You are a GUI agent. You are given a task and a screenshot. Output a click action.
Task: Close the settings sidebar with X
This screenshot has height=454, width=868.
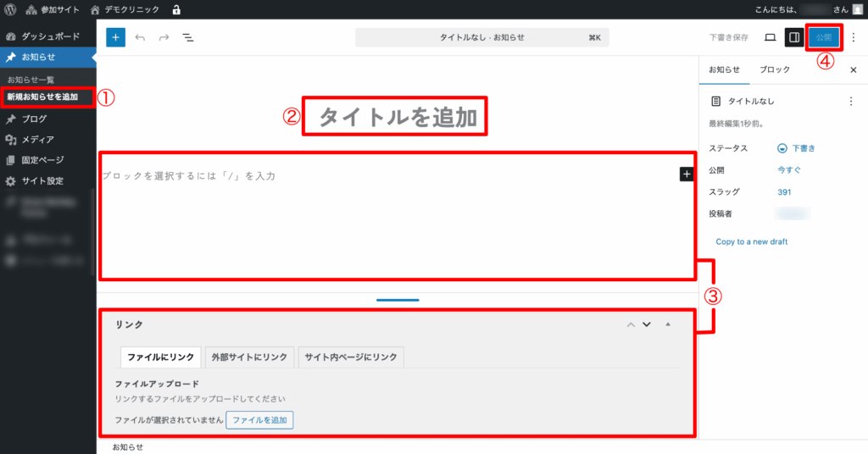point(853,69)
